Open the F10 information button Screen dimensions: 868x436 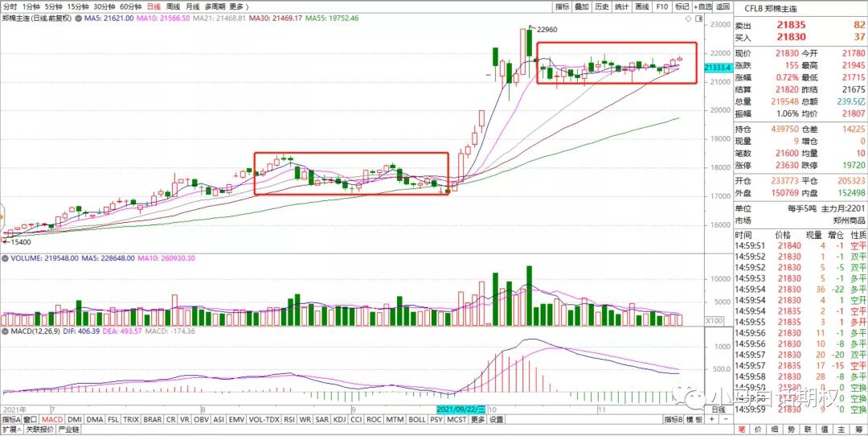coord(661,6)
